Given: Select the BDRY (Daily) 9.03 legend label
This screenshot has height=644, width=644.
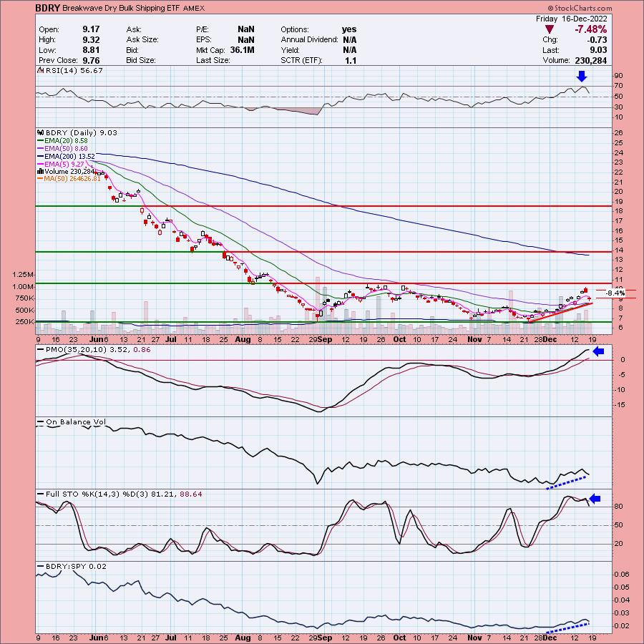Looking at the screenshot, I should tap(82, 132).
